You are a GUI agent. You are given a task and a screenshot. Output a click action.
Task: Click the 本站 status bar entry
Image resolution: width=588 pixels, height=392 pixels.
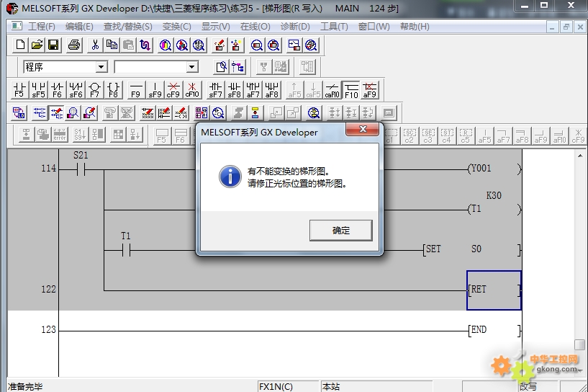[376, 386]
